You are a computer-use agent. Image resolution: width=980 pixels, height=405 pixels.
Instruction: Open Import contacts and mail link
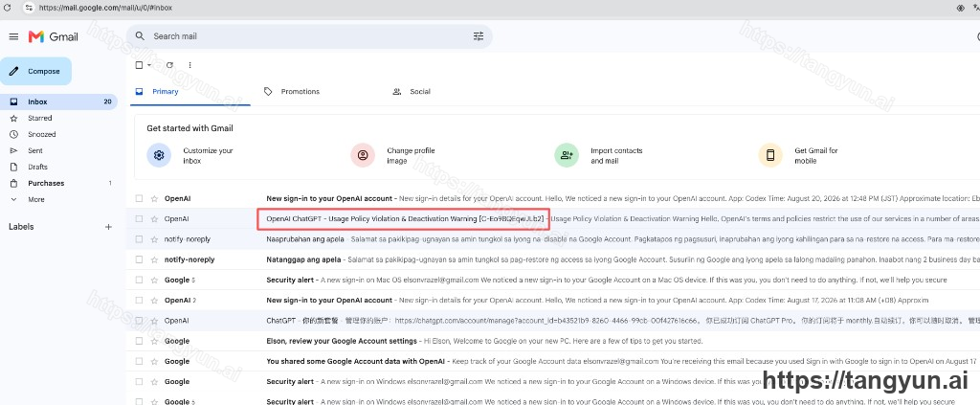click(616, 156)
